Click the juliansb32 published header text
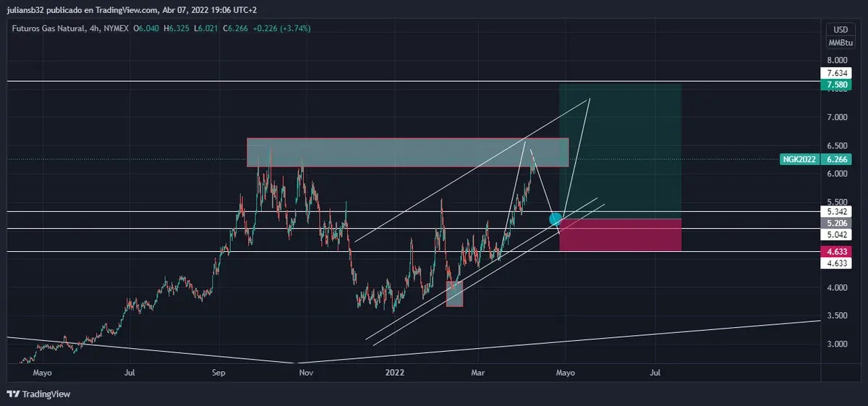Screen dimensions: 868x406 [130, 9]
